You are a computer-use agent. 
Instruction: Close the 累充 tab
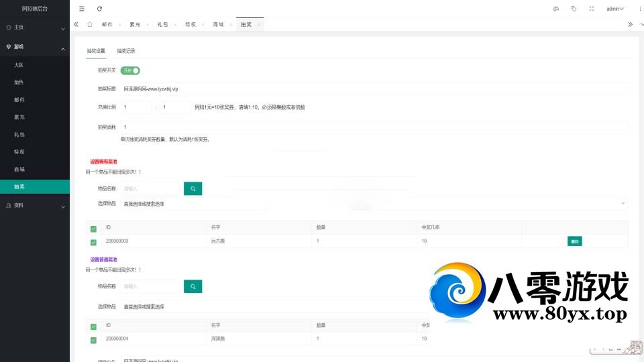point(148,25)
